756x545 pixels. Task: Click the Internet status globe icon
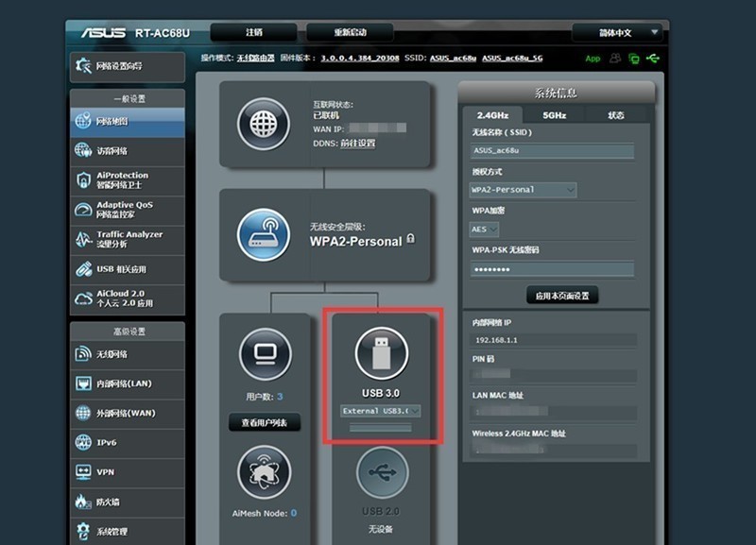[264, 124]
